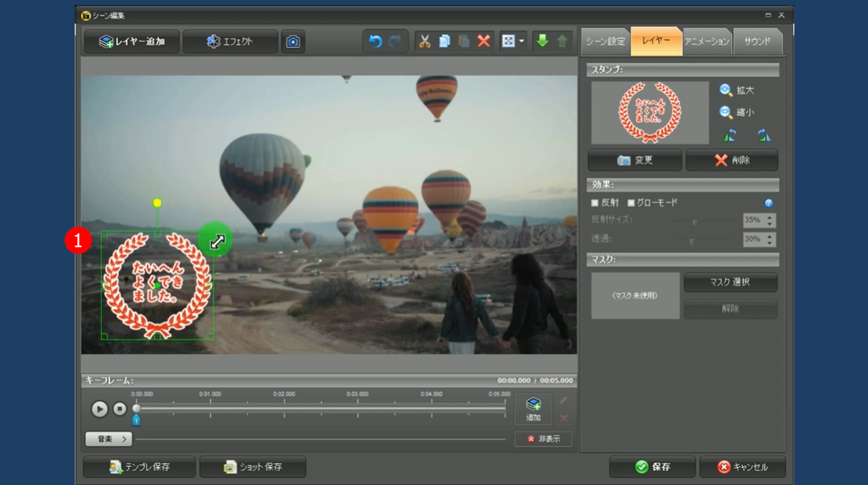Cut the selection with the scissors icon
868x485 pixels.
pos(425,42)
